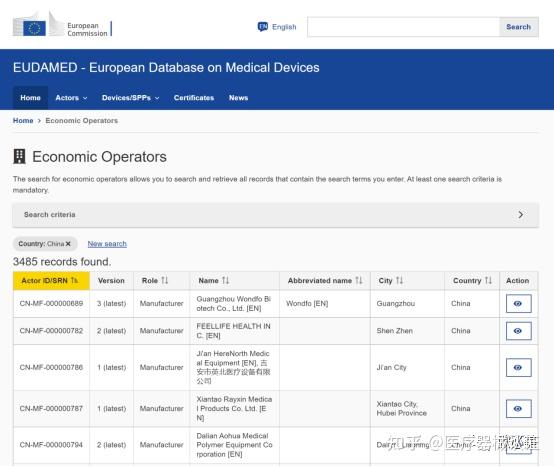Click the Economic Operators breadcrumb text
The image size is (554, 467).
pyautogui.click(x=82, y=120)
